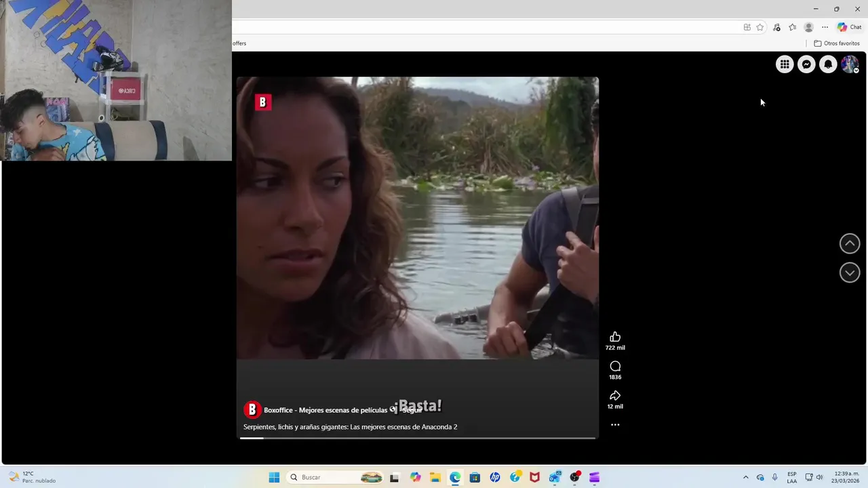Open Messenger chats icon
868x488 pixels.
coord(806,64)
